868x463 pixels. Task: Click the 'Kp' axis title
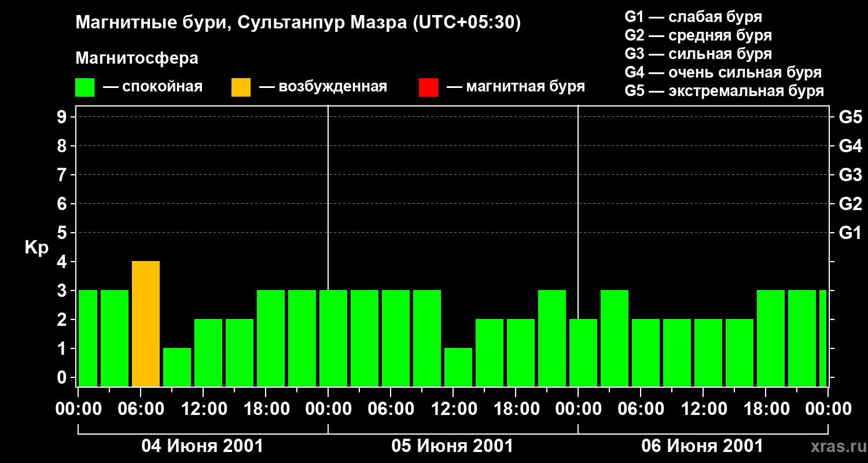coord(37,248)
